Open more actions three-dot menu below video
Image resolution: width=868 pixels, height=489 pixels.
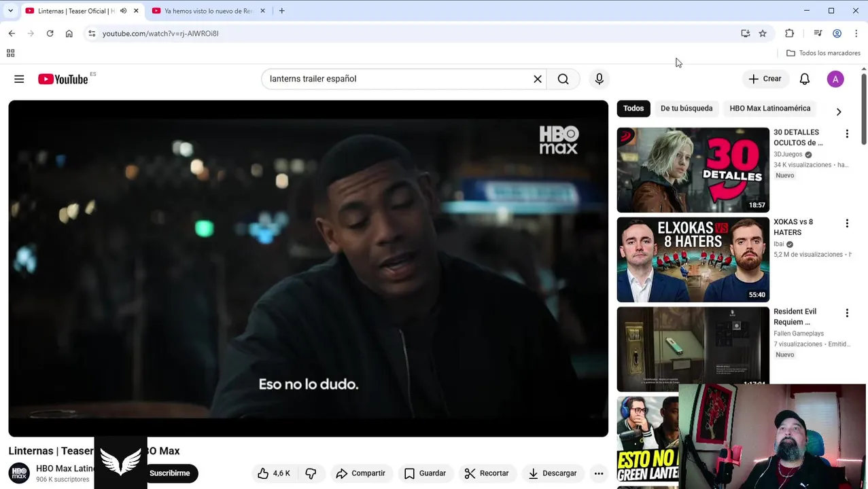pos(599,473)
